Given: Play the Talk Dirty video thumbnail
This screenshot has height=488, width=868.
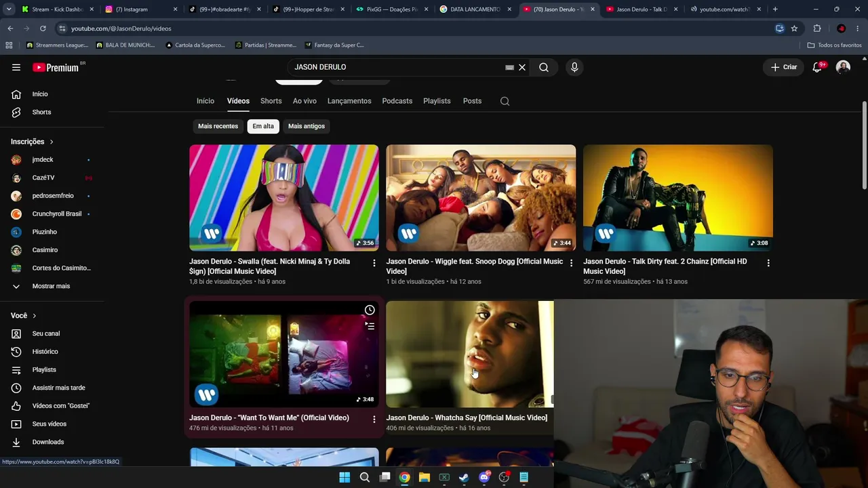Looking at the screenshot, I should click(678, 198).
